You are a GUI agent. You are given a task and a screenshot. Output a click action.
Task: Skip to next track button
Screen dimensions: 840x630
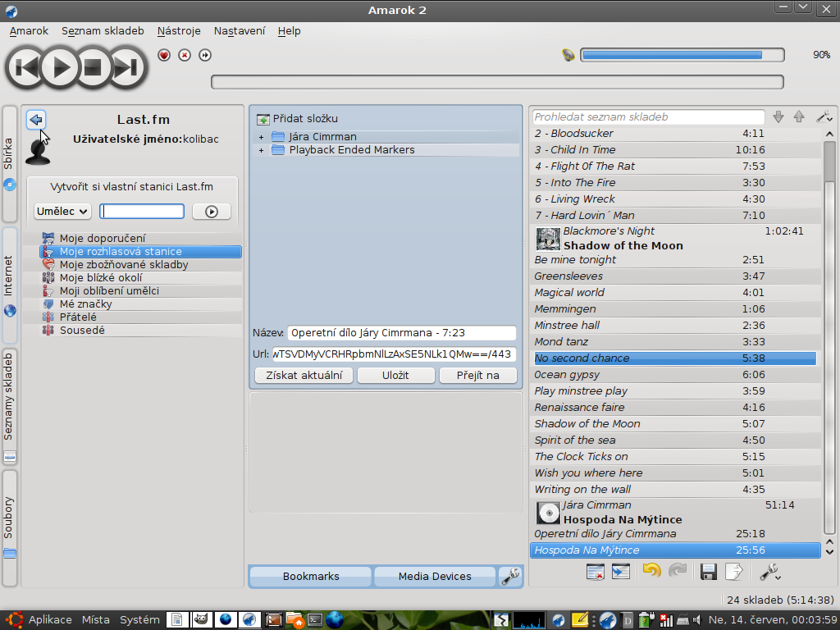127,67
